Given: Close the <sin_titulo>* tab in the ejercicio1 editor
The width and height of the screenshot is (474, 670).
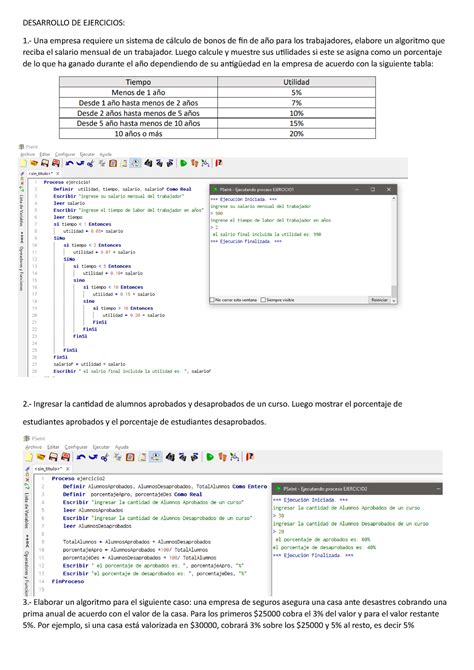Looking at the screenshot, I should click(58, 173).
